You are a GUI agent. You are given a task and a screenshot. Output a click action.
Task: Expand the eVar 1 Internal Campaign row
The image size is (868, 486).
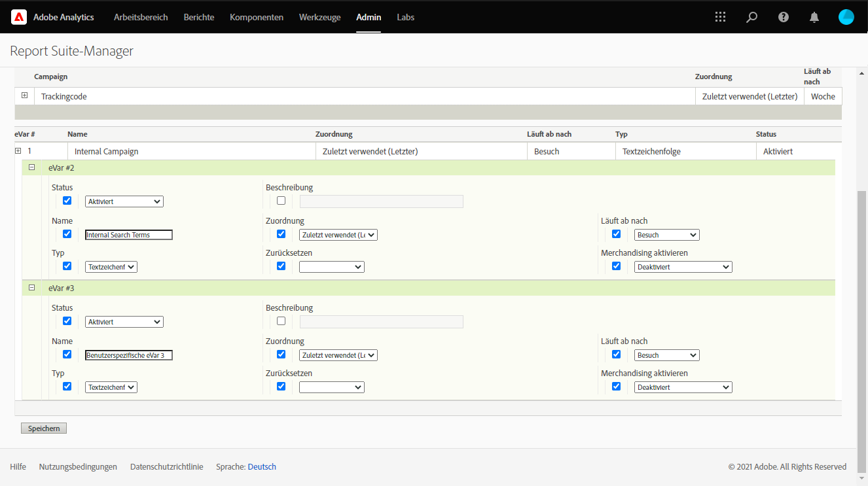click(18, 151)
